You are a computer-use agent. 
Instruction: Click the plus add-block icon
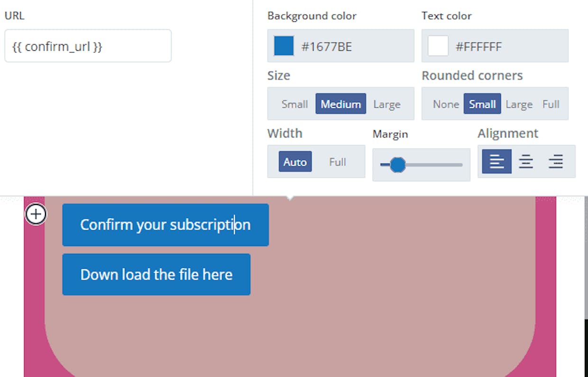36,214
